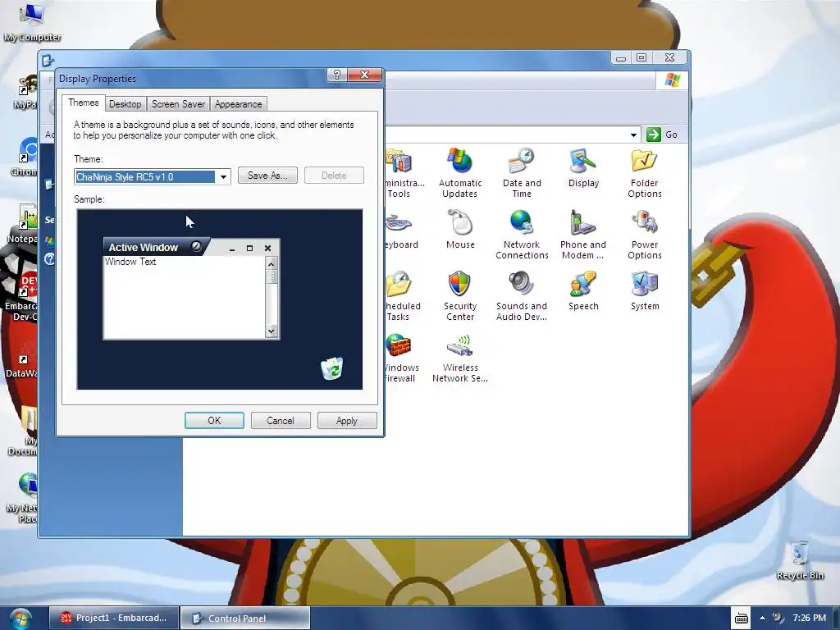
Task: Click the on-screen keyboard tray icon
Action: [742, 619]
